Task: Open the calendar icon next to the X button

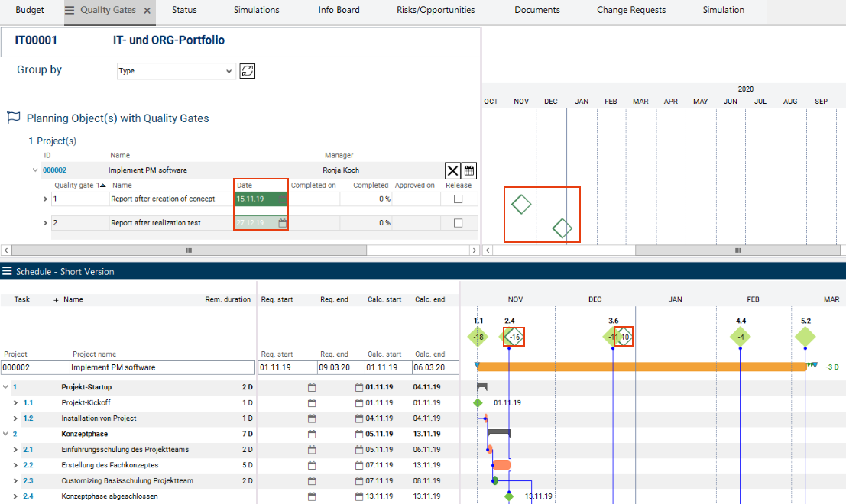Action: [x=469, y=170]
